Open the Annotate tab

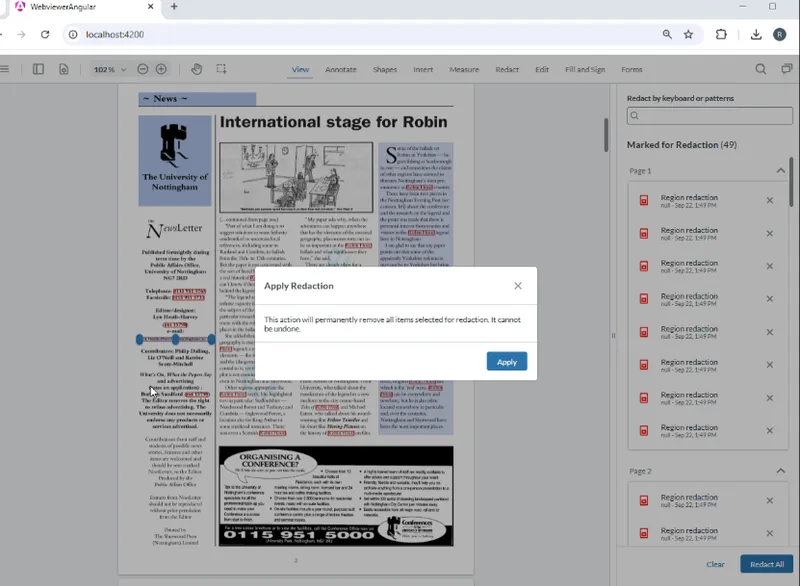pyautogui.click(x=341, y=70)
